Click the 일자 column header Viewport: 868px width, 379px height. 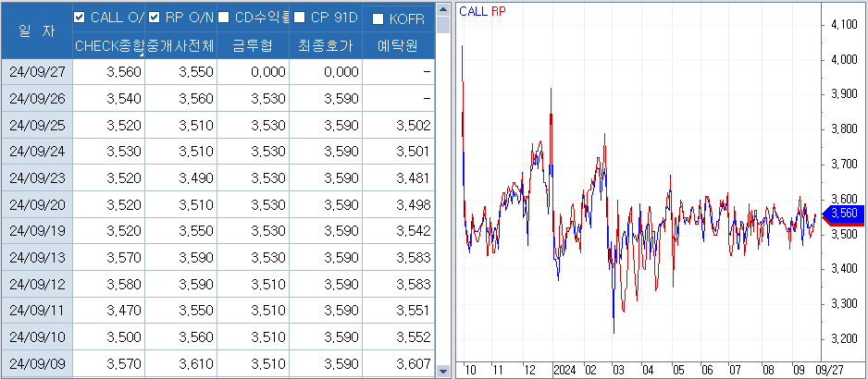click(x=37, y=30)
